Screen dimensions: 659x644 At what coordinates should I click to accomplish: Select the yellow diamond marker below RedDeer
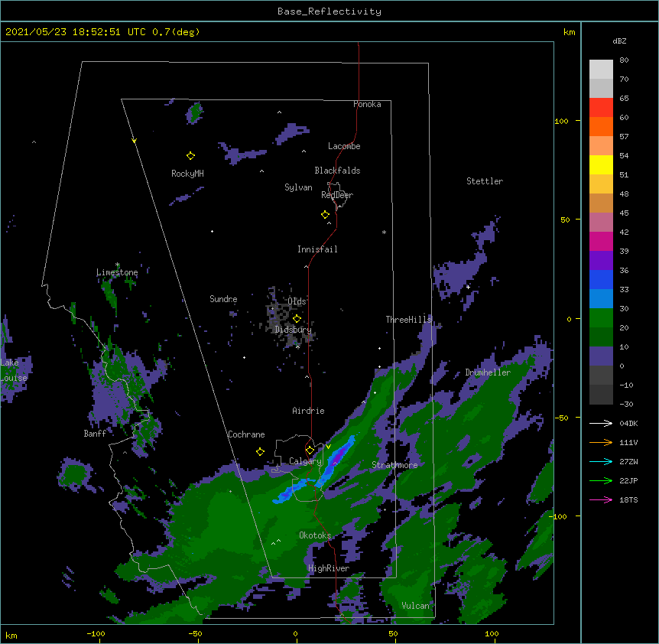click(x=325, y=215)
